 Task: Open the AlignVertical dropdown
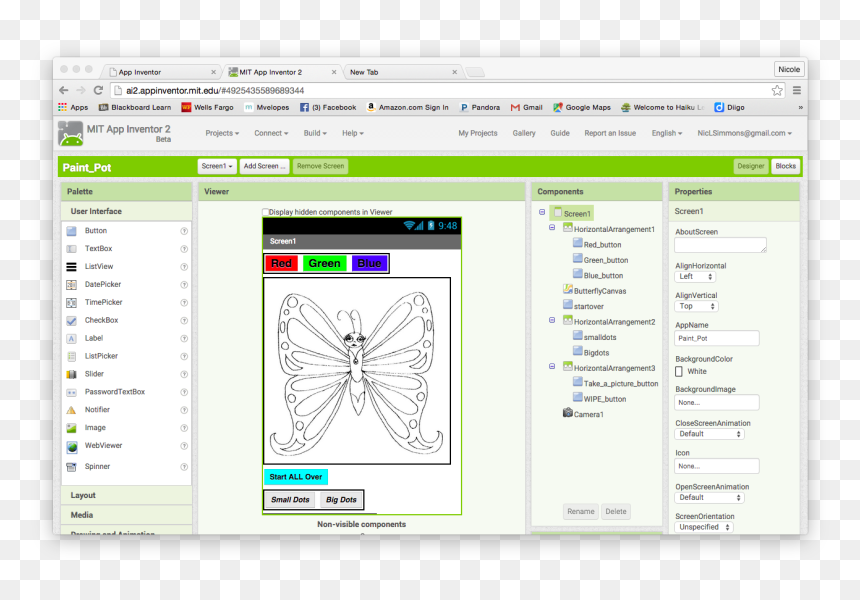[697, 307]
